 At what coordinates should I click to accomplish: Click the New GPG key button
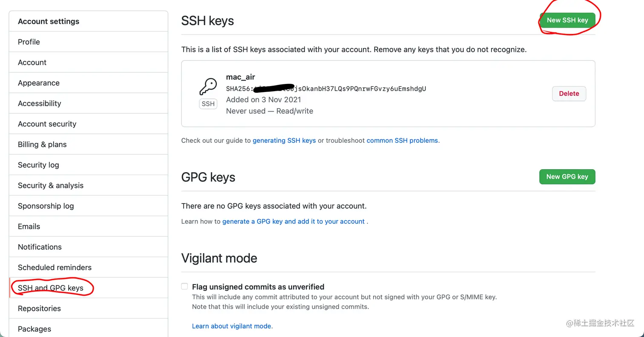567,176
